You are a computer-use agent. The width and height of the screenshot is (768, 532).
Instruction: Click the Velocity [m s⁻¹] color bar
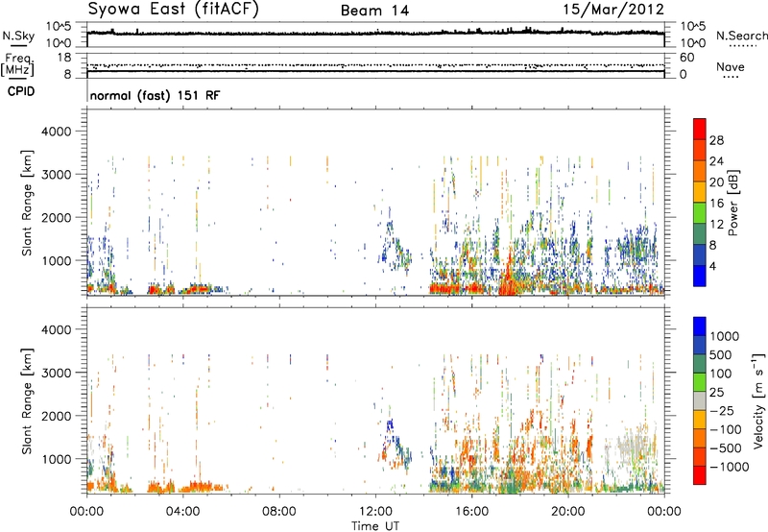click(x=700, y=400)
